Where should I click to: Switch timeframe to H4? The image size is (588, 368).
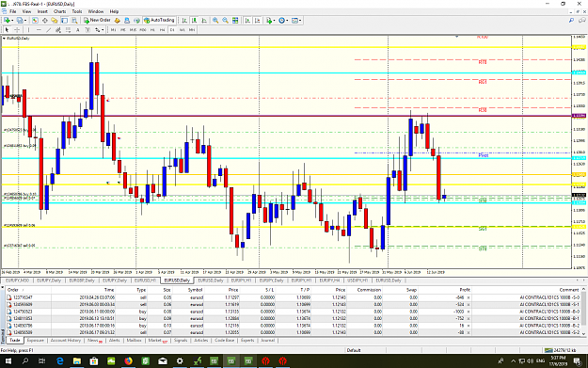pos(163,29)
